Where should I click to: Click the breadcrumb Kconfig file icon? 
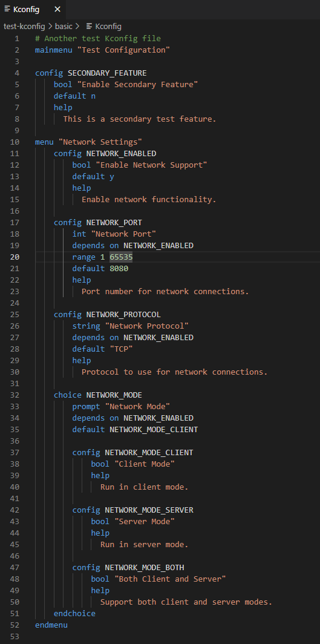[89, 26]
